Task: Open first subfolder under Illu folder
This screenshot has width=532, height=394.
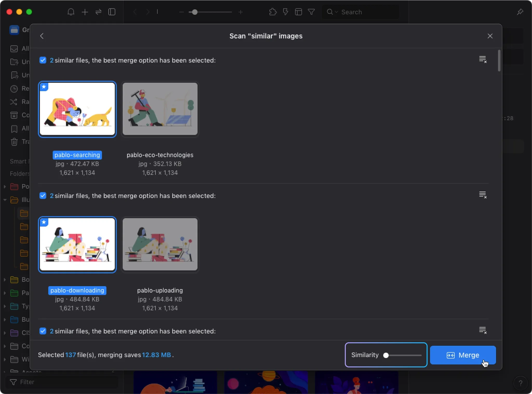Action: (x=24, y=213)
